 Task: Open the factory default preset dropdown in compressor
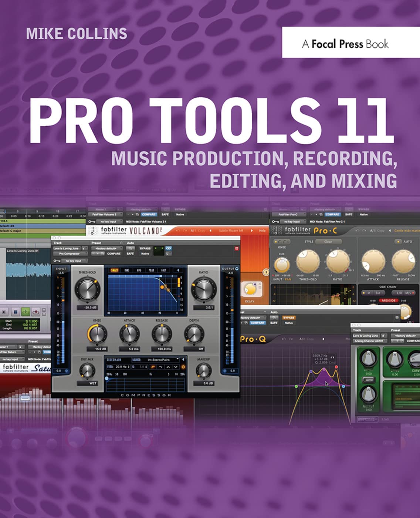click(106, 248)
